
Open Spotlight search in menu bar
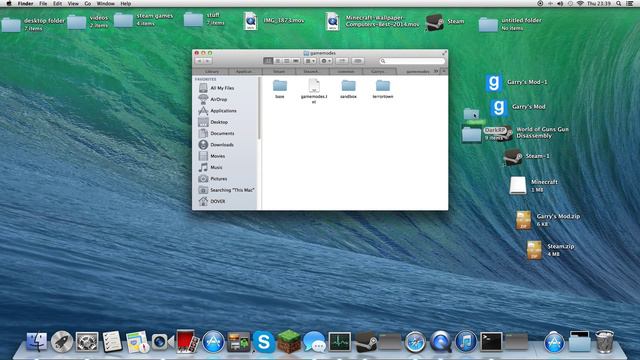[619, 3]
